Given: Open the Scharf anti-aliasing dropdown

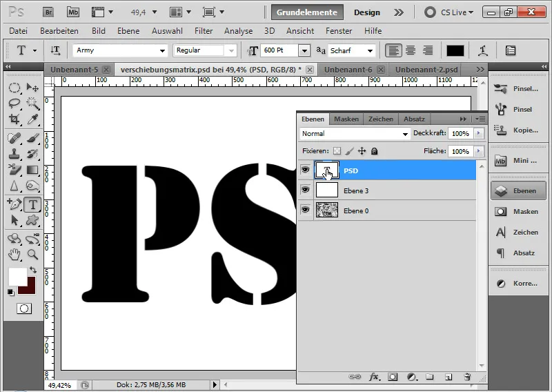Looking at the screenshot, I should (x=370, y=50).
